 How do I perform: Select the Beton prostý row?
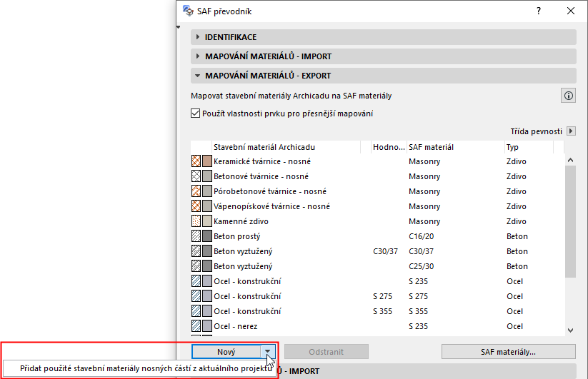coord(377,236)
